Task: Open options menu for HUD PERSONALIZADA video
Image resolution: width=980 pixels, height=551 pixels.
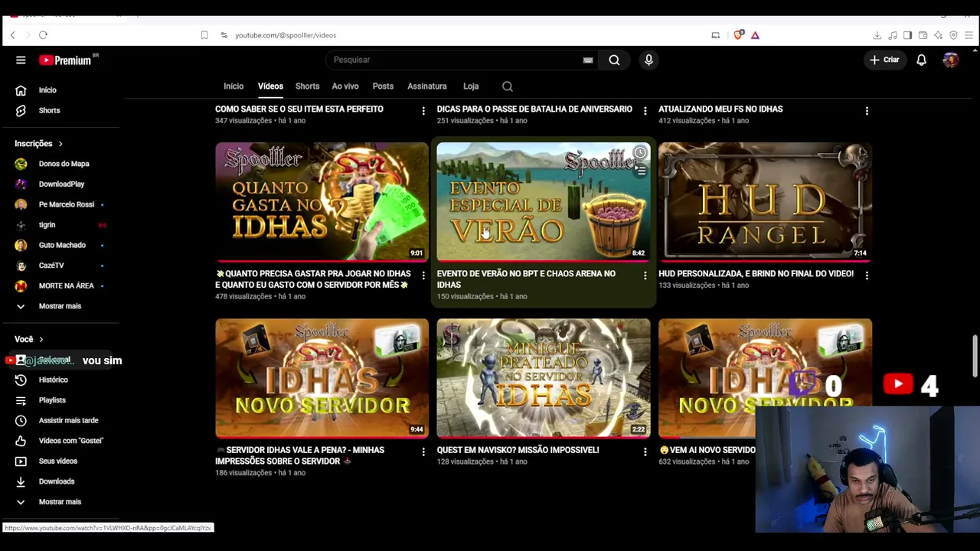Action: coord(867,275)
